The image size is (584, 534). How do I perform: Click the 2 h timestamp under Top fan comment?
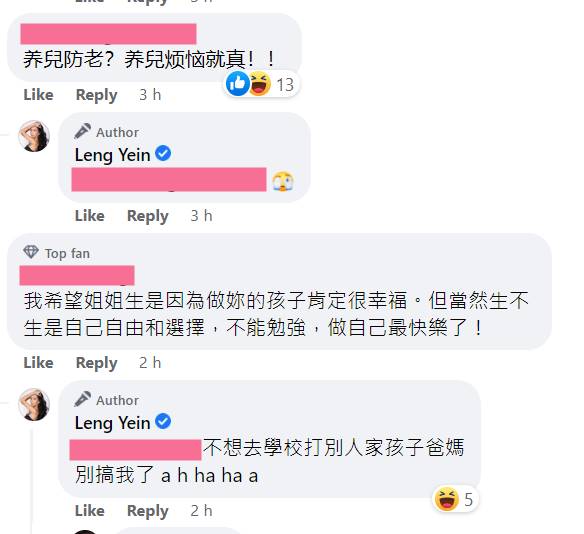pyautogui.click(x=150, y=363)
